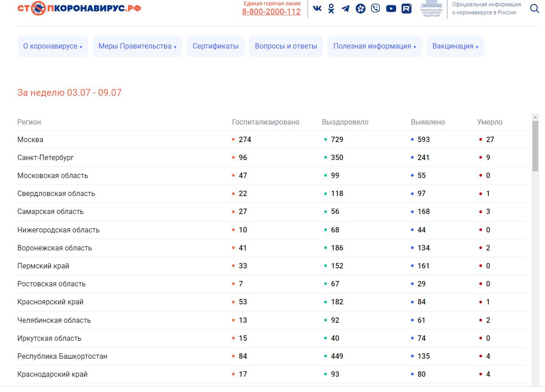Click Самарская область detected value 168

tap(424, 212)
